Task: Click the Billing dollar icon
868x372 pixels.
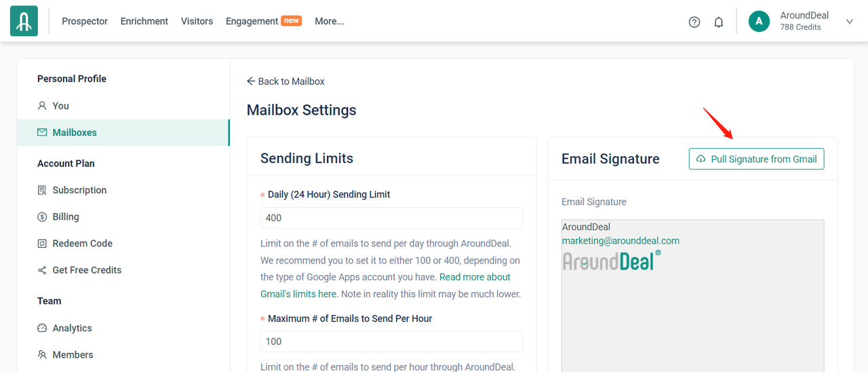Action: (x=42, y=217)
